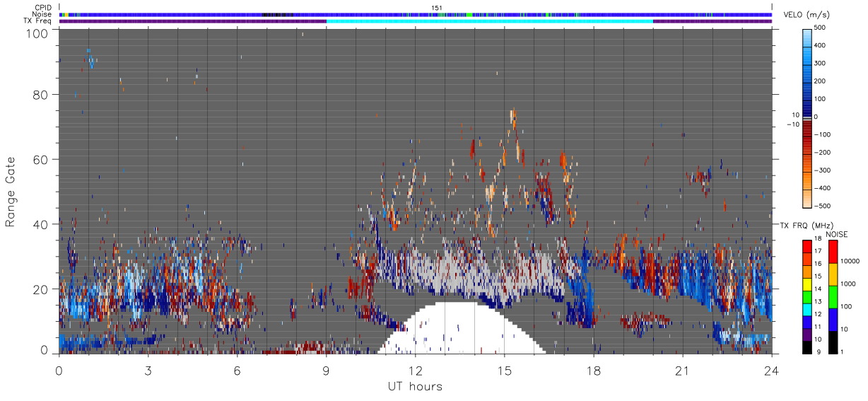Click the UT hours axis title
This screenshot has height=401, width=868.
(x=415, y=387)
